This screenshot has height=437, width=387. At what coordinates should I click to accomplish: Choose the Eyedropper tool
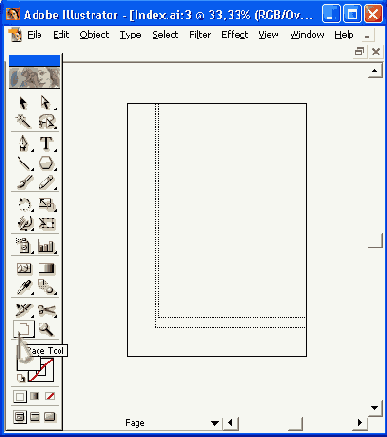click(24, 287)
